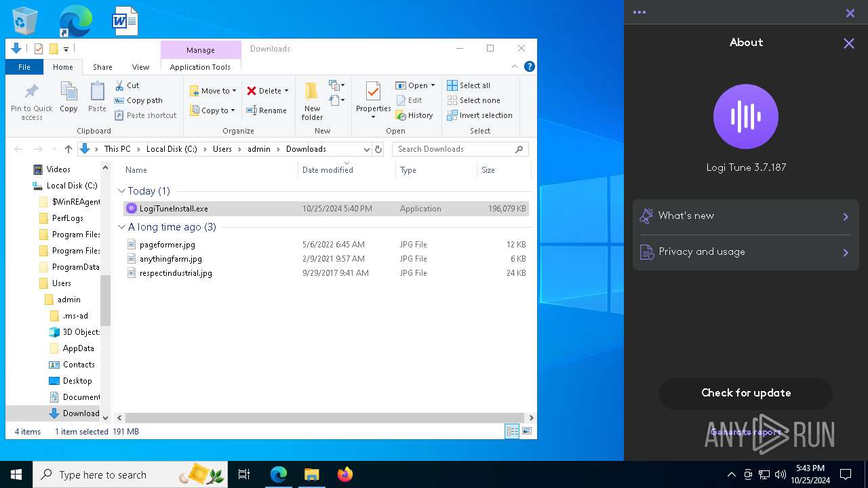Click the Search Downloads field

point(460,149)
